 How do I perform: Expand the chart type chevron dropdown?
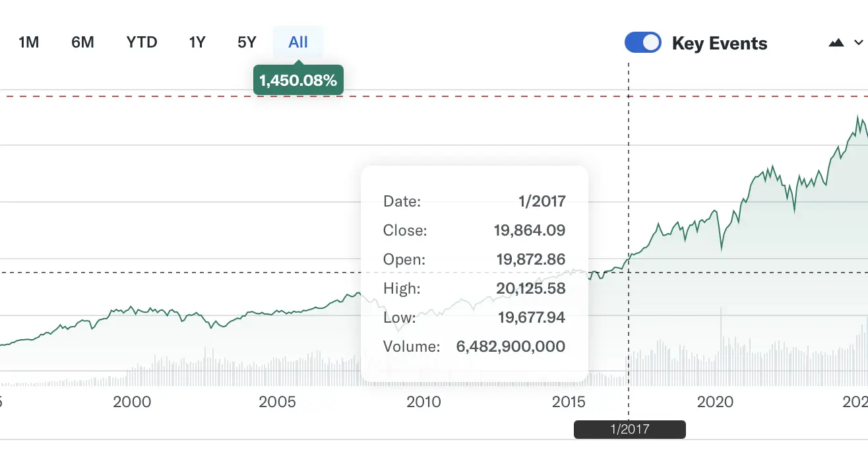tap(858, 43)
